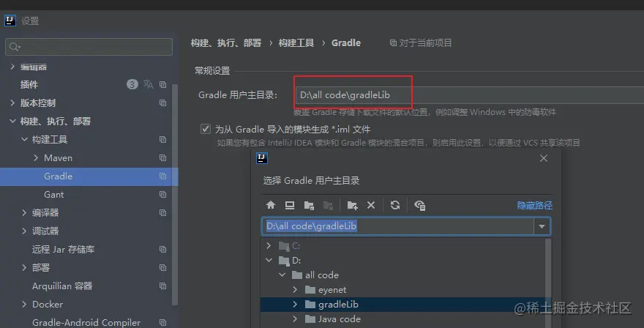The image size is (644, 328).
Task: Click 对于当前项目 label in header
Action: point(425,42)
